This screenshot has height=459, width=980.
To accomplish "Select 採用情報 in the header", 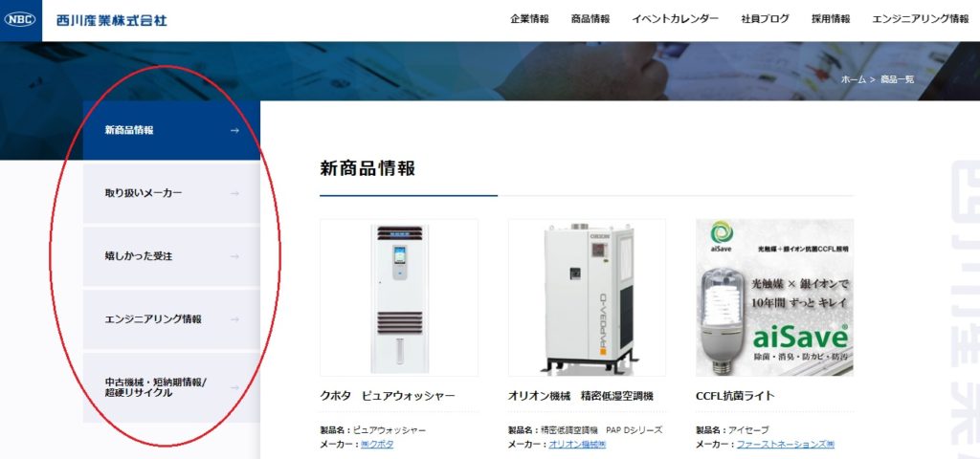I will (x=831, y=19).
